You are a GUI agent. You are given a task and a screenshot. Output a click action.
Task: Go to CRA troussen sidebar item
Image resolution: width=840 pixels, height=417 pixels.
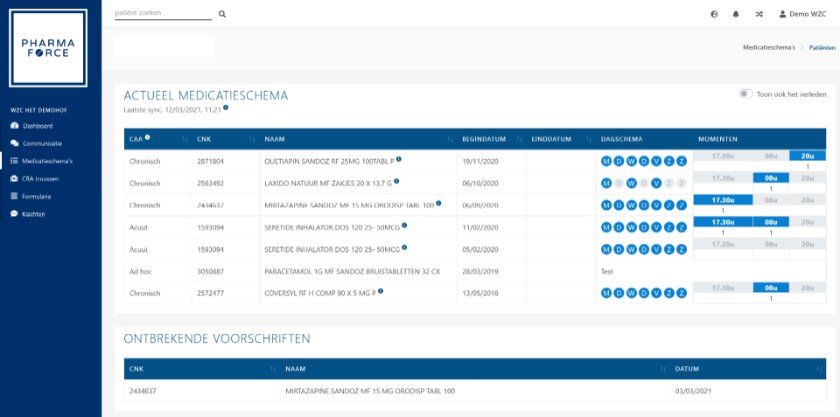pyautogui.click(x=42, y=178)
